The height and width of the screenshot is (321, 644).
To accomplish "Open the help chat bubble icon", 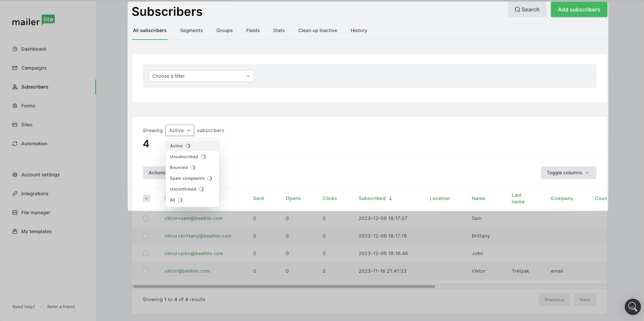I will pos(632,307).
